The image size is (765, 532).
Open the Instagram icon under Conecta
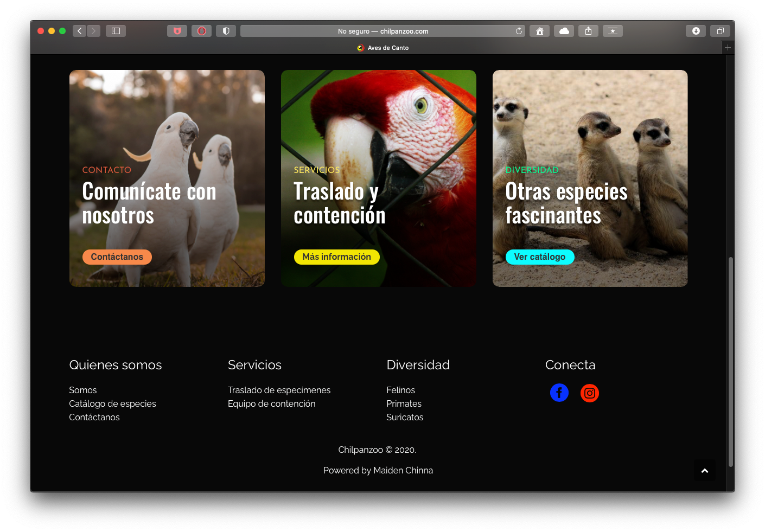pos(590,393)
